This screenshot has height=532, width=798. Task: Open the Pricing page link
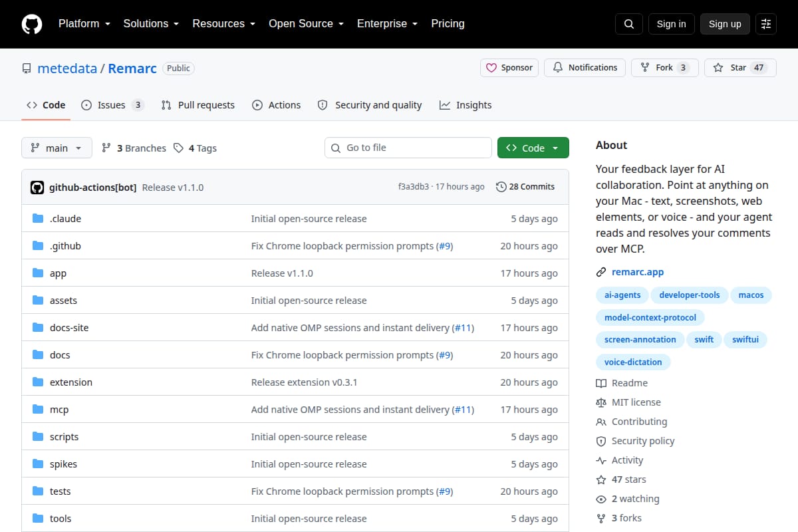point(448,23)
